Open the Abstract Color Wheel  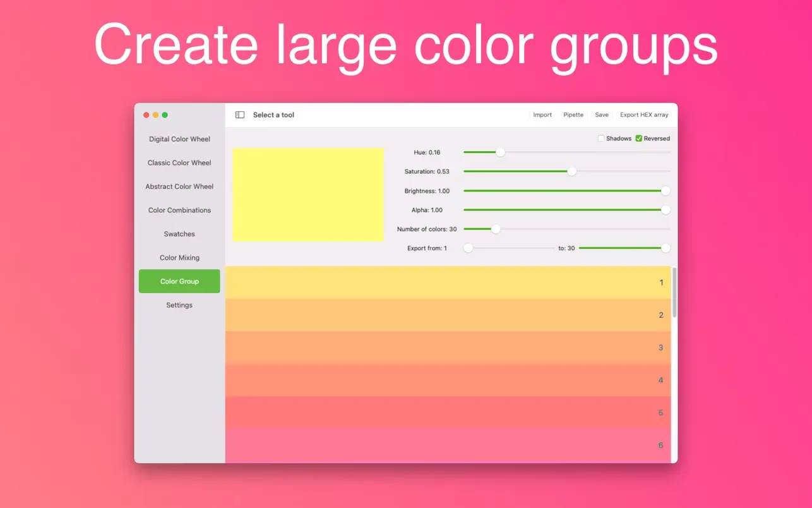tap(179, 186)
